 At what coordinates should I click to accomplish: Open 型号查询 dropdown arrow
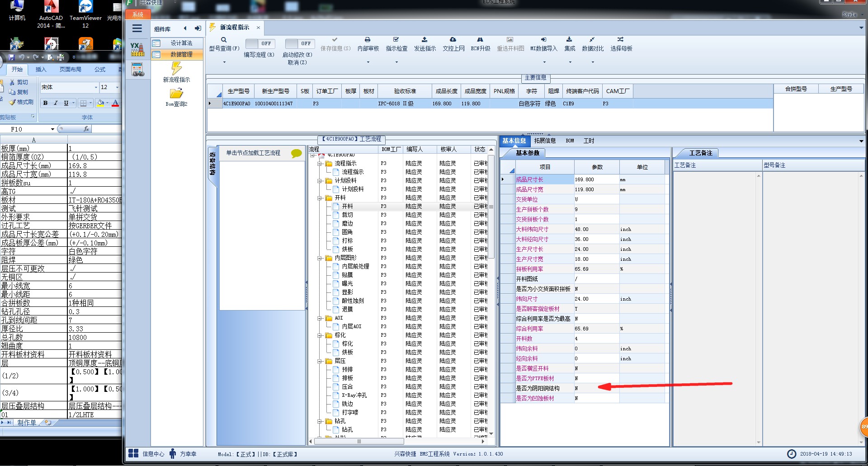click(x=224, y=62)
